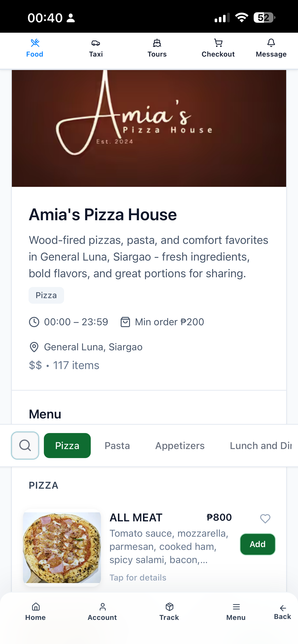This screenshot has height=644, width=298.
Task: Open the ALL MEAT pizza photo
Action: point(62,548)
